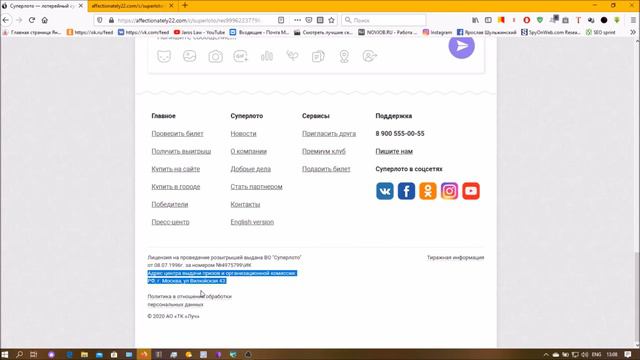Go back with the browser back arrow

click(6, 20)
